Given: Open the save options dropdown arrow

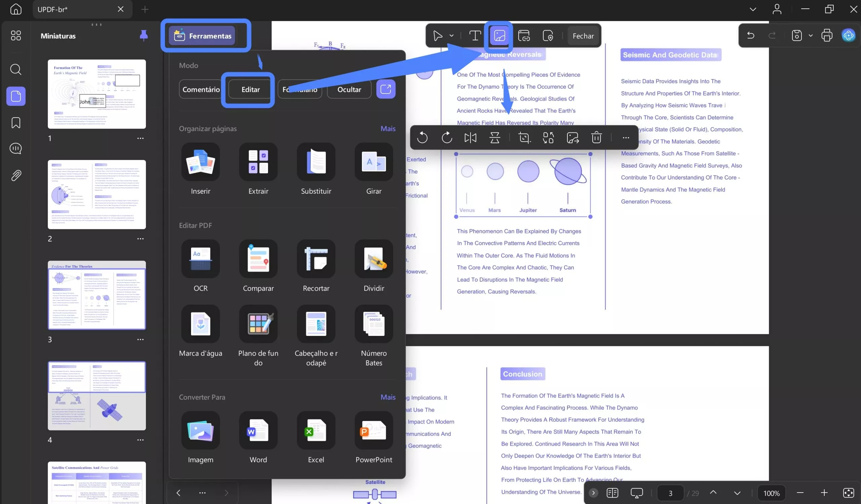Looking at the screenshot, I should 811,36.
